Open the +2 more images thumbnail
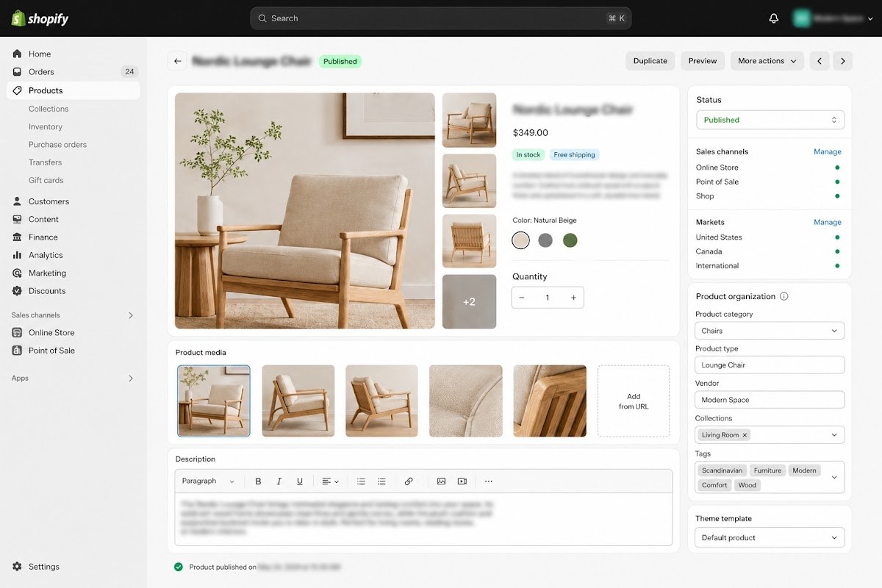This screenshot has width=882, height=588. click(x=469, y=302)
